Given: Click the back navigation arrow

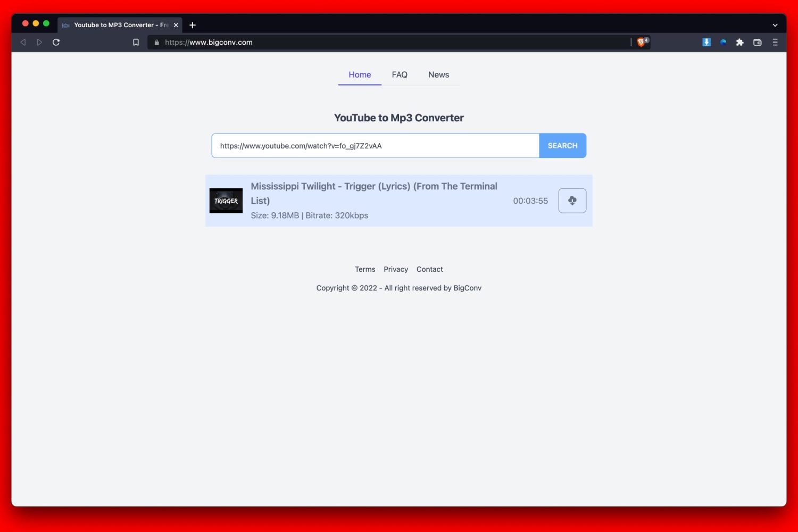Looking at the screenshot, I should click(x=22, y=42).
